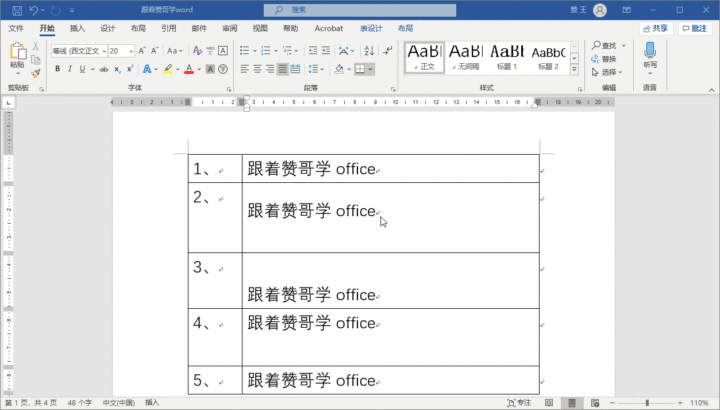Click the Phonetic Guide (wén) icon
The width and height of the screenshot is (720, 410).
pos(210,51)
